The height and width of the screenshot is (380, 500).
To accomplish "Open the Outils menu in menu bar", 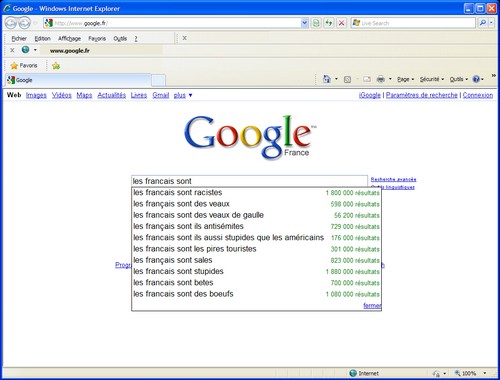I will 120,39.
